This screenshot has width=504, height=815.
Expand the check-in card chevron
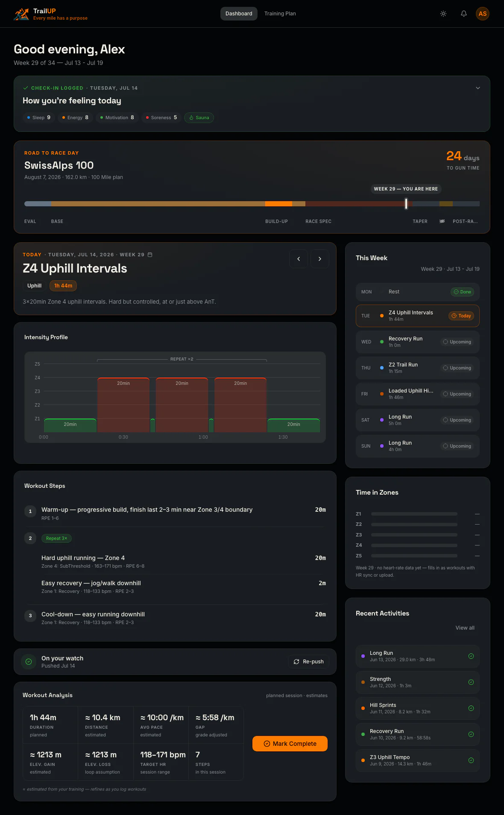coord(478,88)
